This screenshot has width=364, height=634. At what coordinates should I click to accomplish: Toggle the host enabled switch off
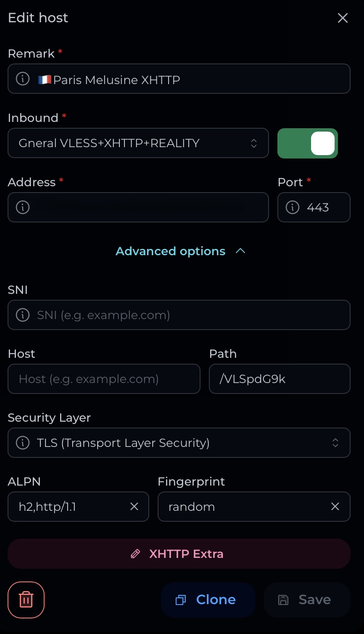click(x=308, y=143)
